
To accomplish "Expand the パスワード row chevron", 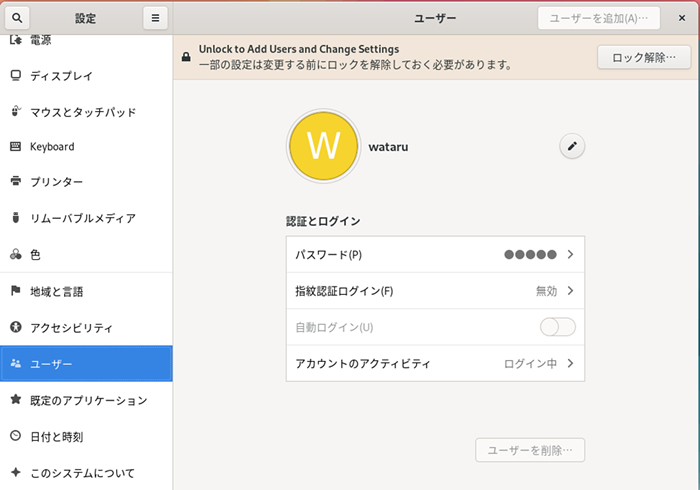I will [x=570, y=255].
